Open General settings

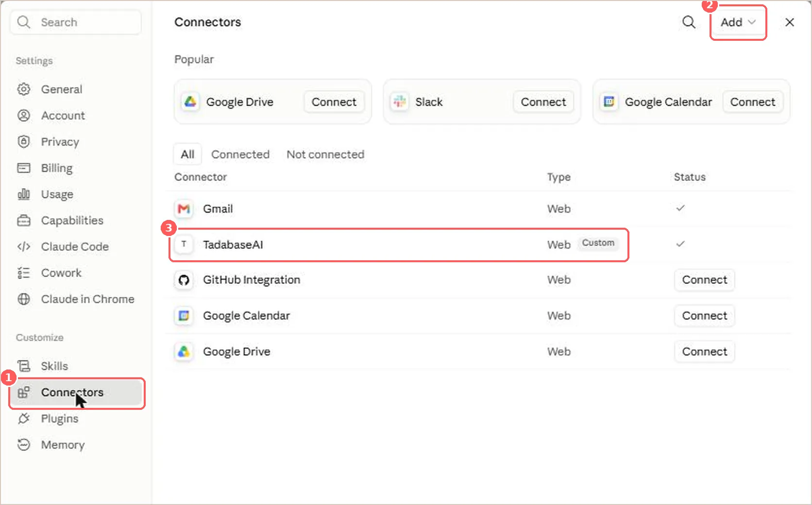[61, 89]
